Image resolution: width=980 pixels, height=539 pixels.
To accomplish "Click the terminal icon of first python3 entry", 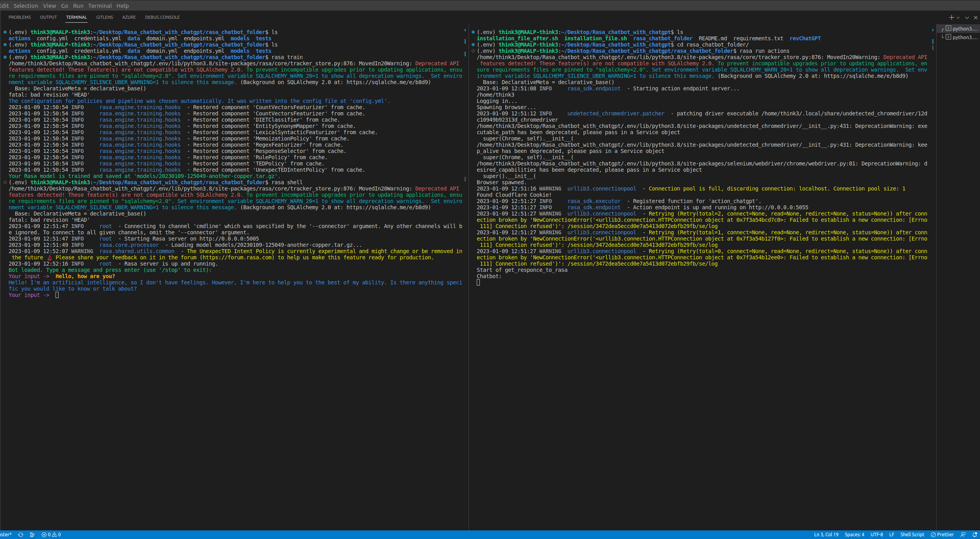I will tap(948, 29).
